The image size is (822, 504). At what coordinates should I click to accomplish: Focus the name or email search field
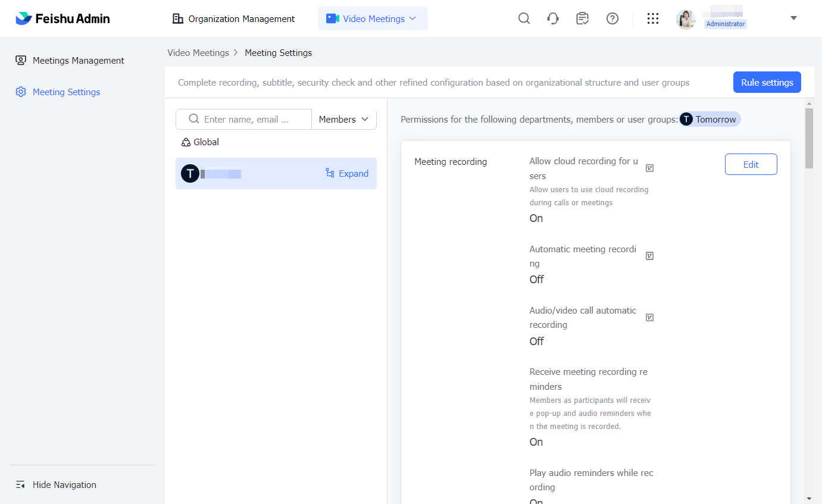pos(244,119)
